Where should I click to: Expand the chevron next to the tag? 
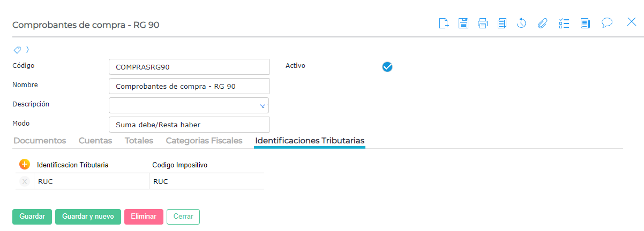coord(27,50)
